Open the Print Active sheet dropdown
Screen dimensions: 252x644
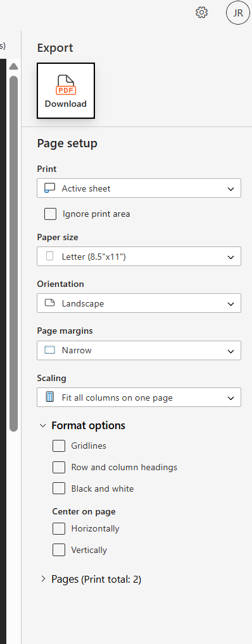click(139, 188)
